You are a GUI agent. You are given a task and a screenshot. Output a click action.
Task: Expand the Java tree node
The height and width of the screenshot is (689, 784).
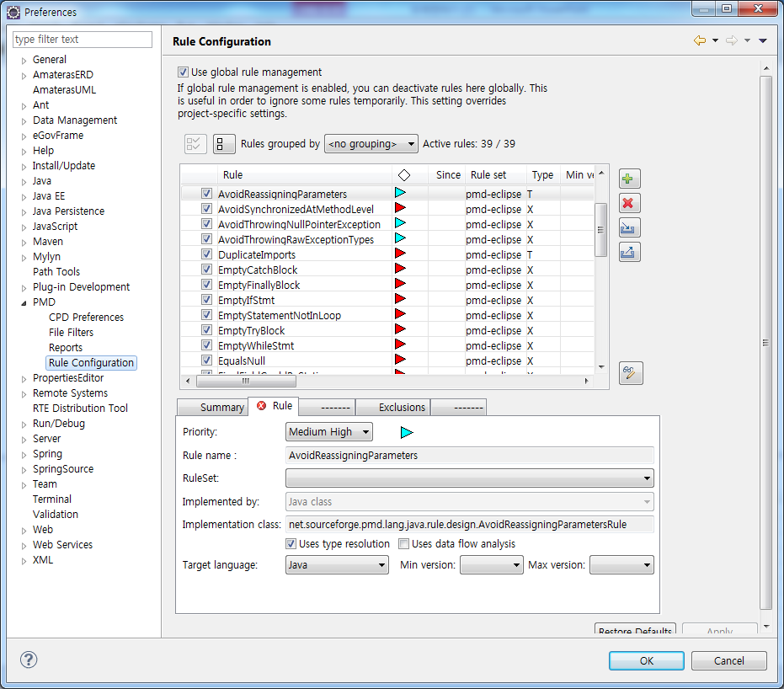tap(24, 181)
